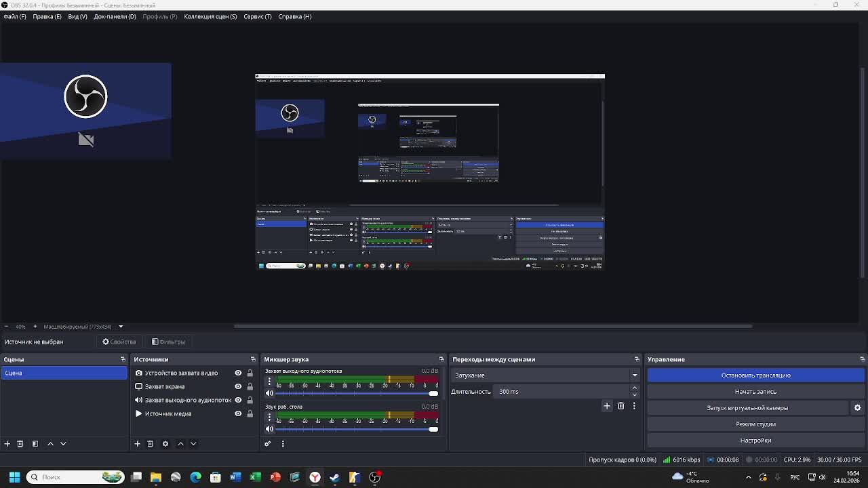
Task: Undock the Сцены panel
Action: point(123,359)
